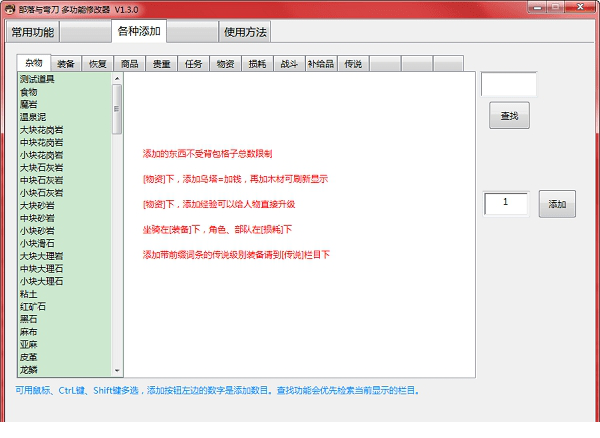Click the 查找 search button
Image resolution: width=600 pixels, height=438 pixels.
[509, 116]
